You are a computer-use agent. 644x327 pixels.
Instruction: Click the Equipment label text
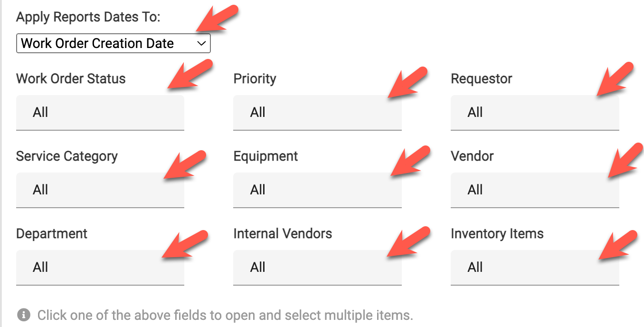click(265, 156)
